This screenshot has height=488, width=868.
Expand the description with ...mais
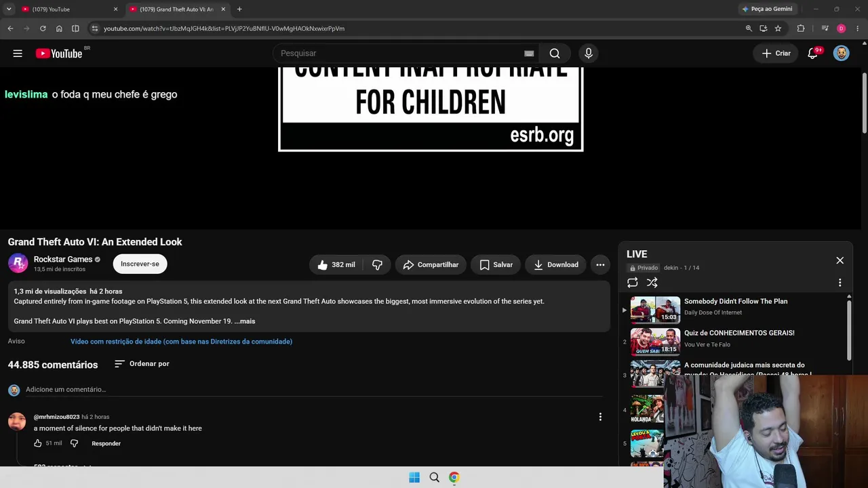pos(245,321)
